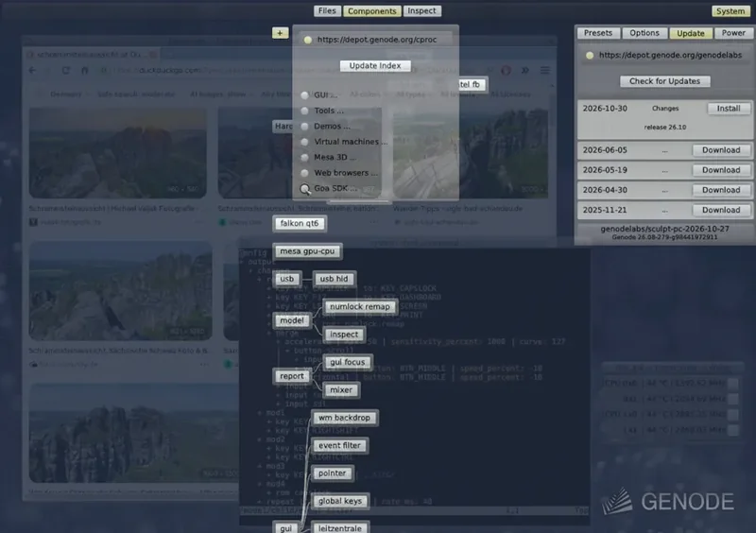Open hamburger menu in background browser
Image resolution: width=756 pixels, height=533 pixels.
tap(545, 71)
